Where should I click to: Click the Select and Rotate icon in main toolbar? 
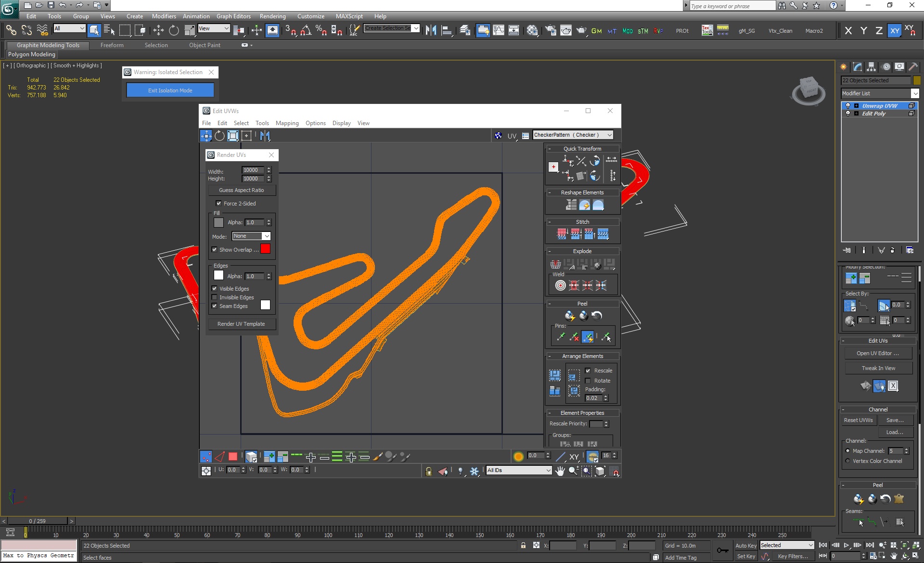click(x=174, y=30)
